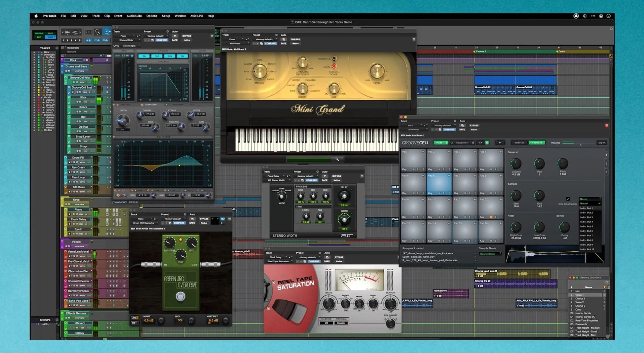
Task: Click the plus icon on Pad 1 to add a sample
Action: tap(423, 151)
